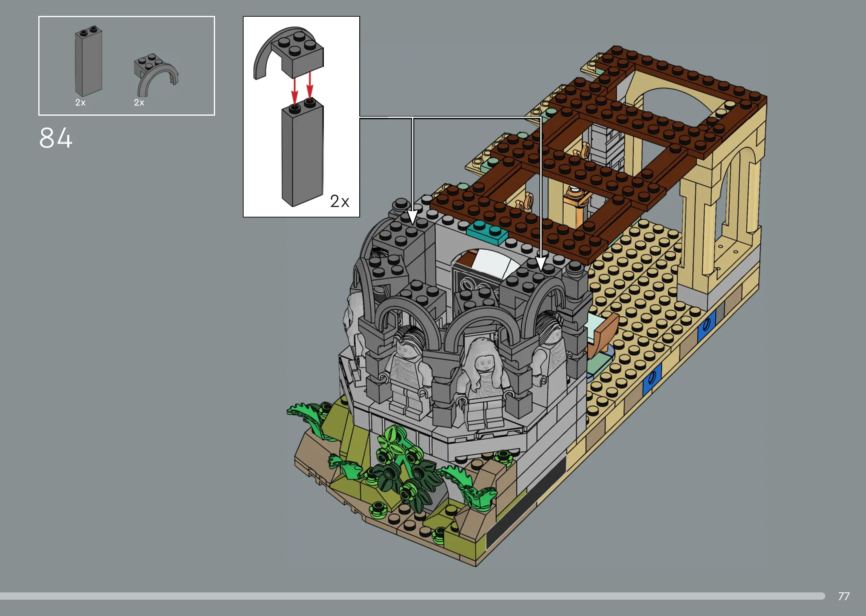The height and width of the screenshot is (616, 866).
Task: Click the sub-assembly arch piece atop the callout
Action: click(288, 53)
